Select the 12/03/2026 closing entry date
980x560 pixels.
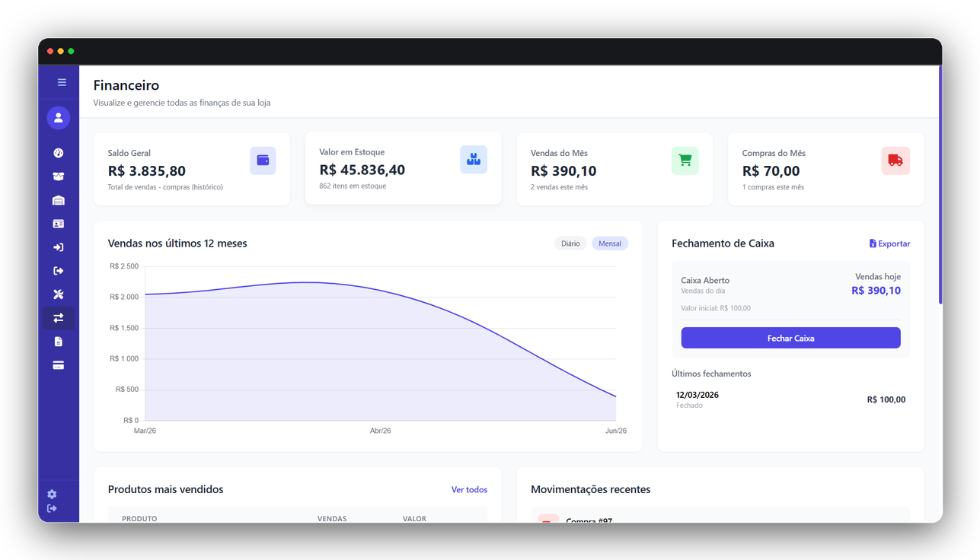[697, 395]
